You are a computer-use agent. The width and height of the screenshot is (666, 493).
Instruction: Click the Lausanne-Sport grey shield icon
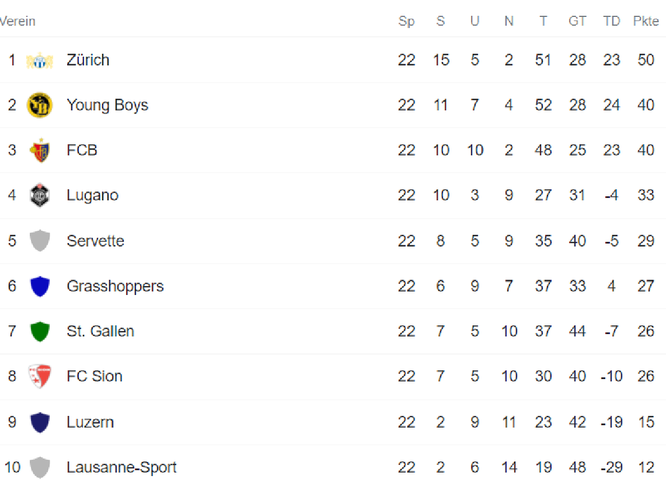pos(40,467)
